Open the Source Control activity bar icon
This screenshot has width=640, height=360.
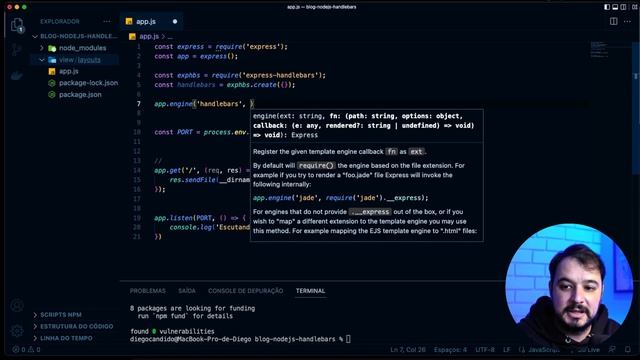point(17,50)
